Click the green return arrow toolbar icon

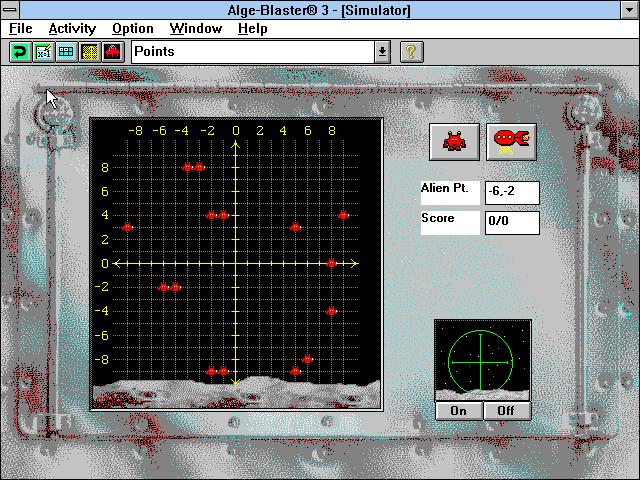(20, 52)
